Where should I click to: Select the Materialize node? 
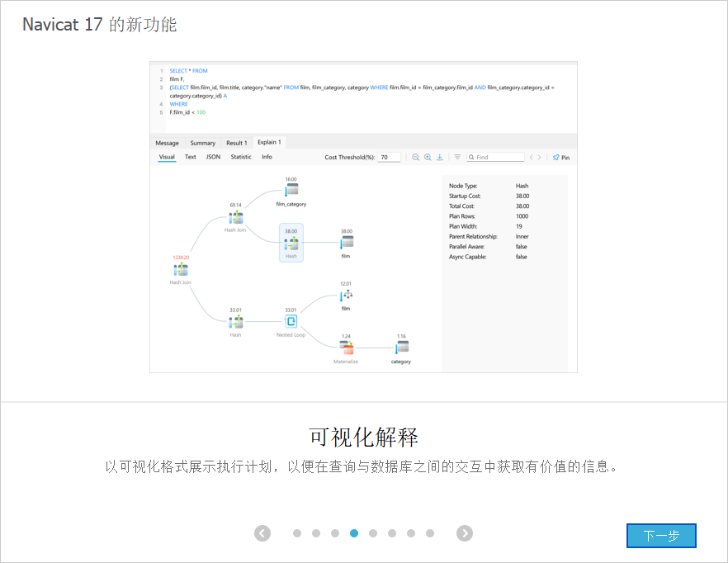(347, 348)
